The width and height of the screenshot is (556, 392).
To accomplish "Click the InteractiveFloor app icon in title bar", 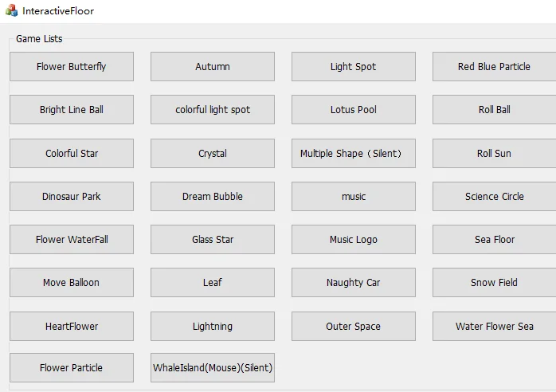I will point(11,11).
